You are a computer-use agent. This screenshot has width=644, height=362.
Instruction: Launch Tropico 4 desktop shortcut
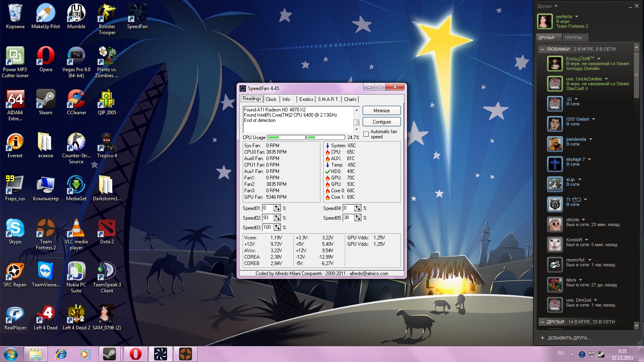click(107, 145)
